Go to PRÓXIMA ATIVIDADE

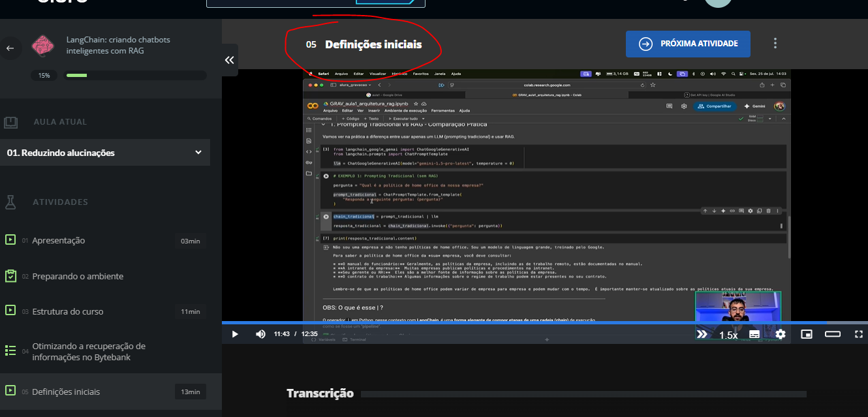pyautogui.click(x=688, y=44)
